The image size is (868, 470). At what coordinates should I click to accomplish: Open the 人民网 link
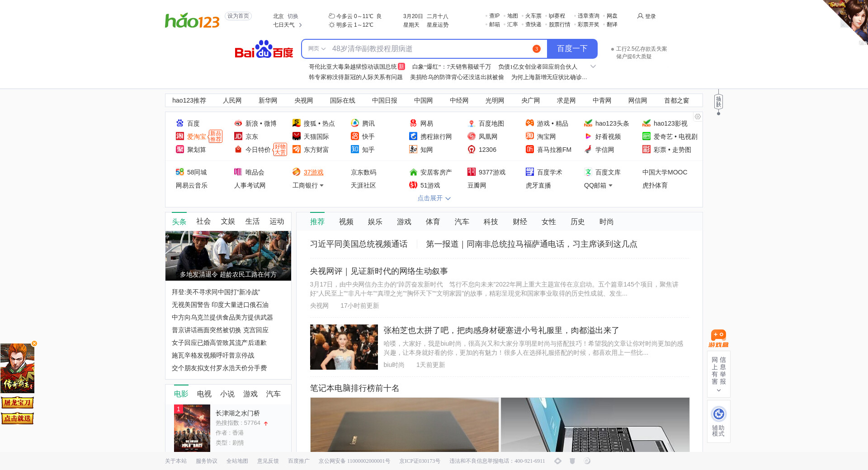tap(232, 101)
